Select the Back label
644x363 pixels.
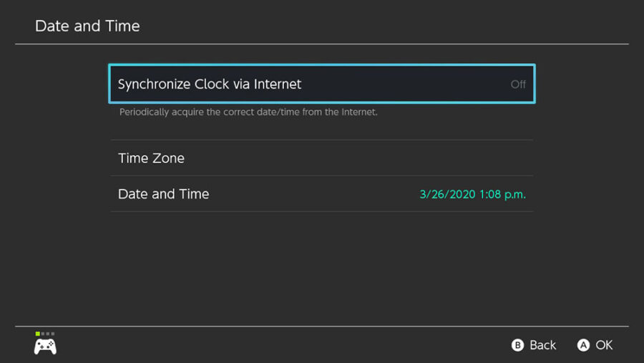tap(542, 345)
